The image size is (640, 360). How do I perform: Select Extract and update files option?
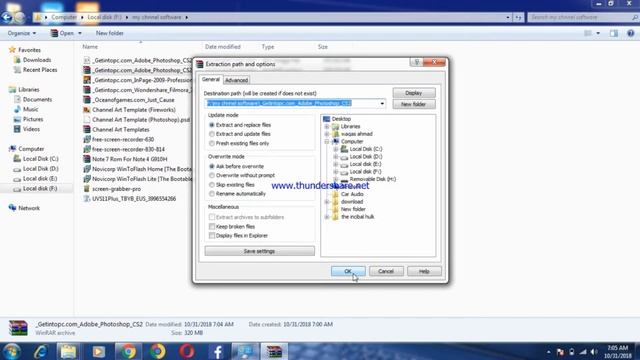239,134
